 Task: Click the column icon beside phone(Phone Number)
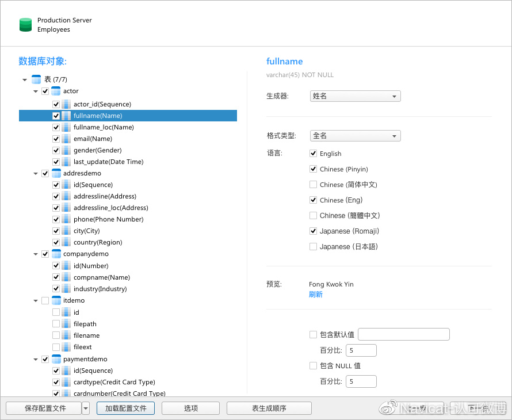tap(66, 219)
